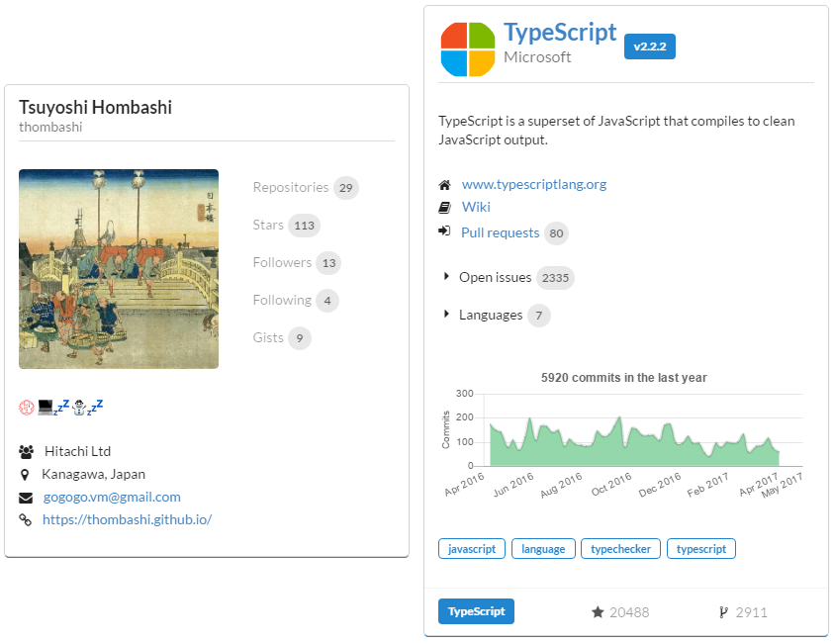Screen dimensions: 834x644
Task: Click the Followers label
Action: [282, 263]
